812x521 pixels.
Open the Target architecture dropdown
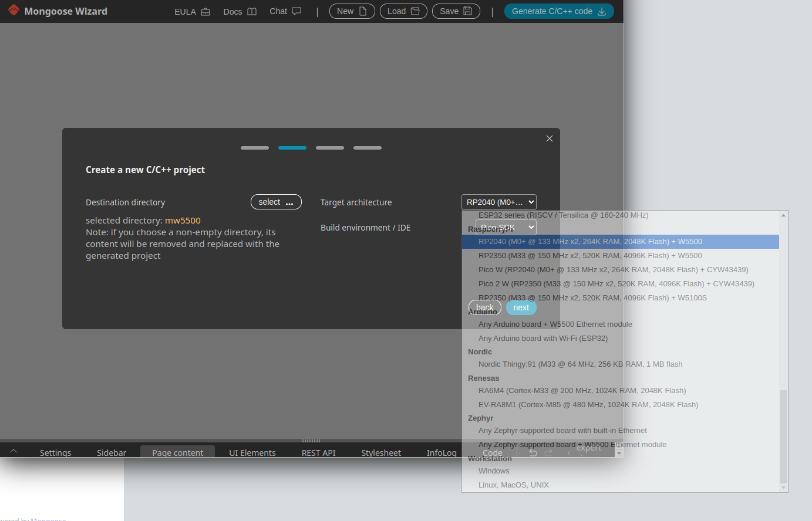(498, 202)
